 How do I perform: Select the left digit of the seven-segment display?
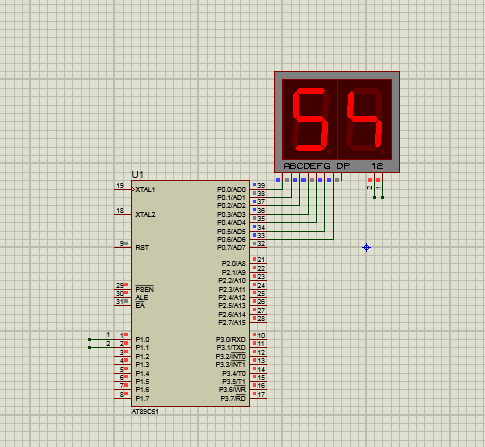coord(310,119)
